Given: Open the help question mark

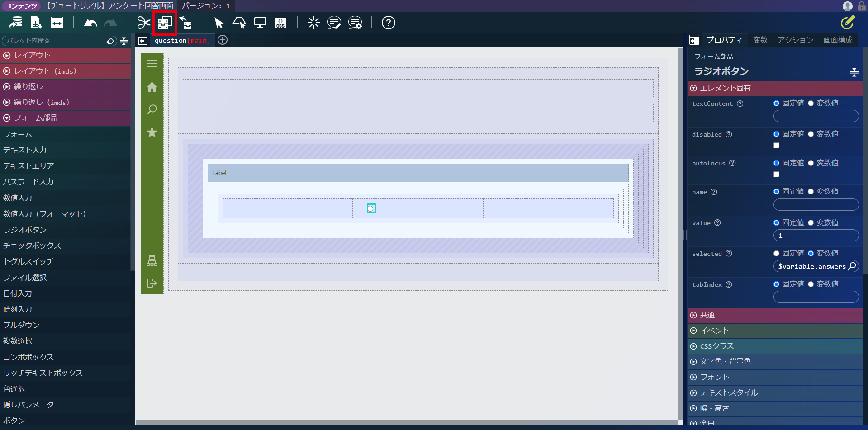Looking at the screenshot, I should point(388,23).
